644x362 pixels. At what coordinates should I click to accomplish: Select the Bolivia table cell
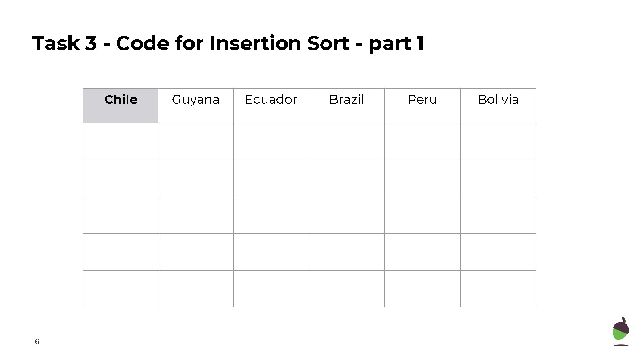point(498,105)
